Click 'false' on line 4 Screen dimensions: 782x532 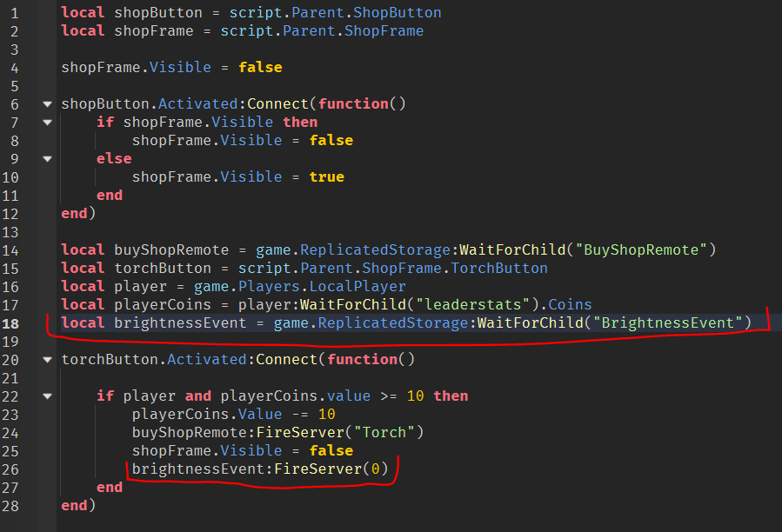[x=260, y=67]
